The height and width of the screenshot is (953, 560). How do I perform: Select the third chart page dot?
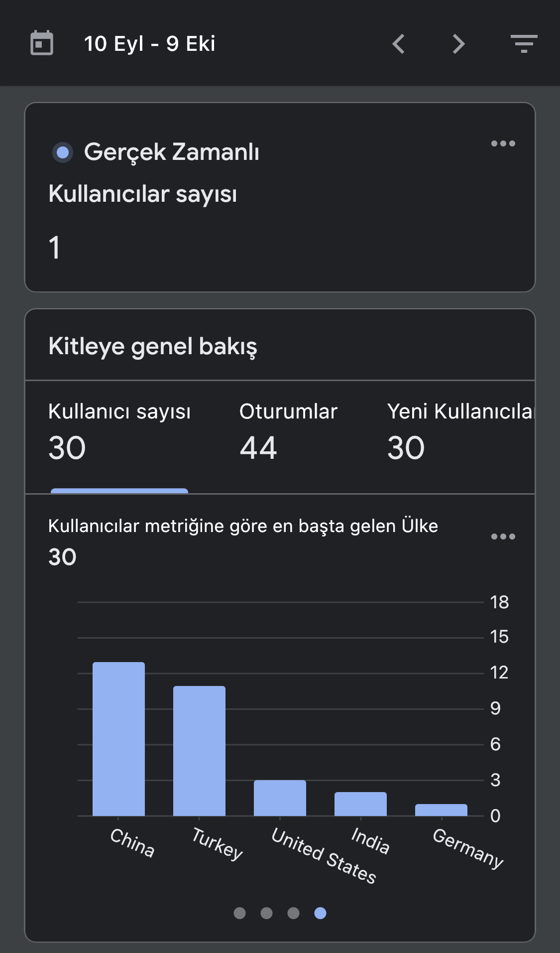pos(294,913)
